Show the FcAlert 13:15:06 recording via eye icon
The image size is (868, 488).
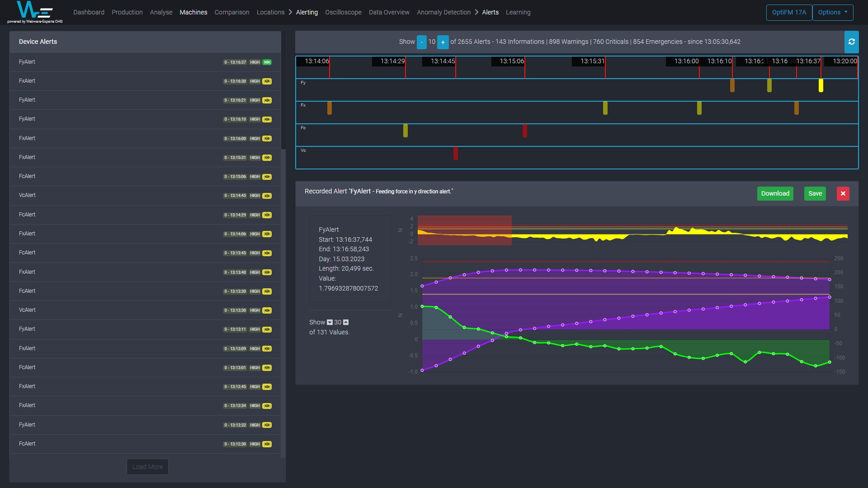(267, 177)
